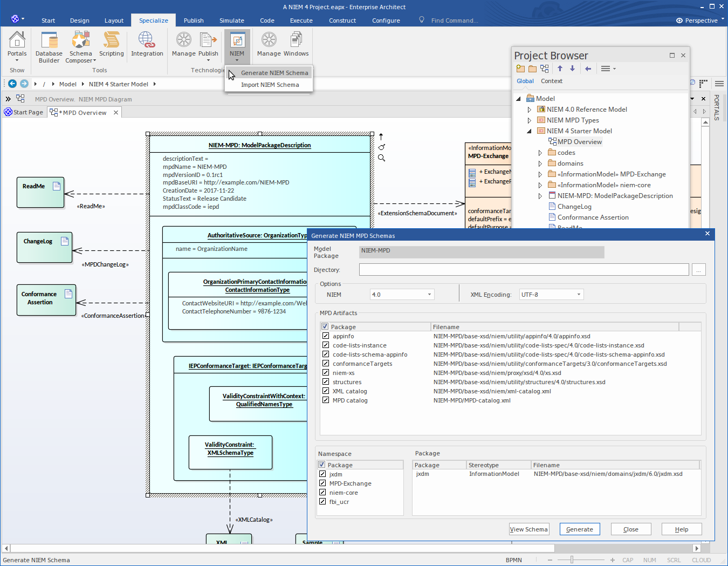Uncheck the appinfo artifact checkbox
Image resolution: width=728 pixels, height=566 pixels.
click(326, 336)
